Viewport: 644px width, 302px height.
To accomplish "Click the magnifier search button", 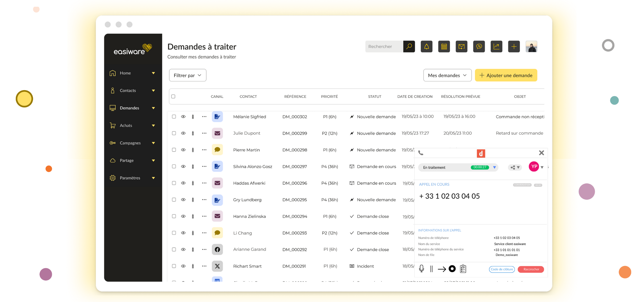I will tap(409, 47).
